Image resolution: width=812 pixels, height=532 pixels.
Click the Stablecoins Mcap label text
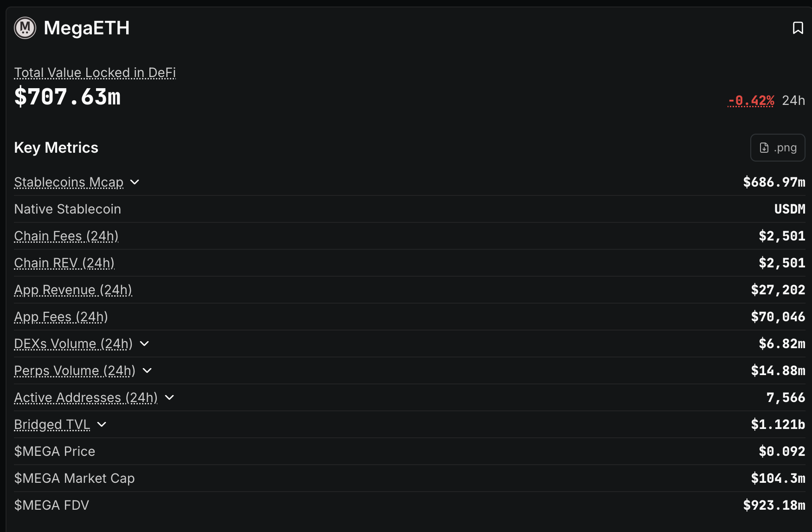[x=69, y=182]
